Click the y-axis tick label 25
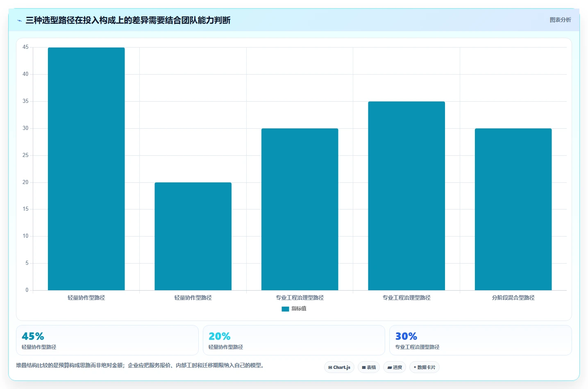The width and height of the screenshot is (588, 389). [x=25, y=155]
